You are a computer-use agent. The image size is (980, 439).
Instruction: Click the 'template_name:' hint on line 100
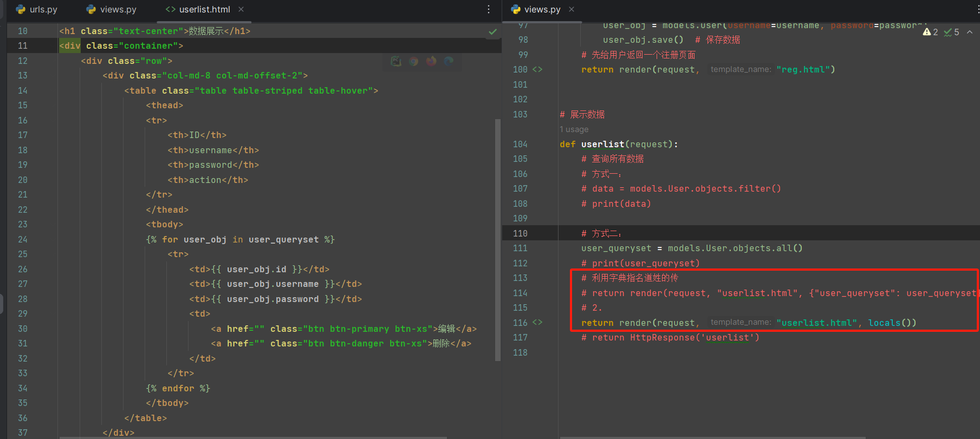tap(741, 69)
